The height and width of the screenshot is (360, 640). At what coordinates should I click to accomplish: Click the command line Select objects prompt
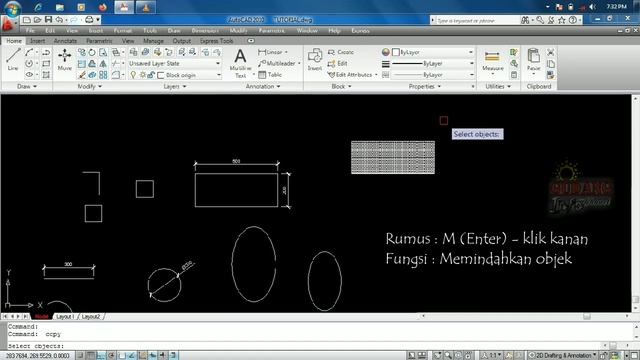(36, 346)
